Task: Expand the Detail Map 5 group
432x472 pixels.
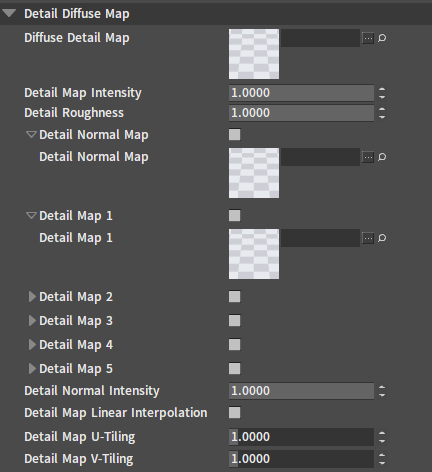Action: [x=32, y=369]
